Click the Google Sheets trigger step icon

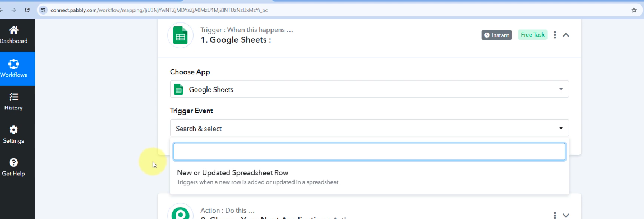[180, 35]
